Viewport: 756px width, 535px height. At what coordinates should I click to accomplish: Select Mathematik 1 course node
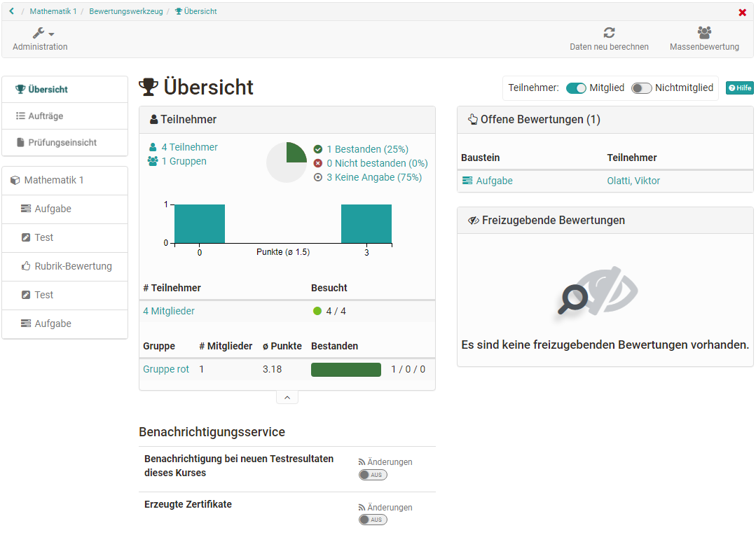tap(64, 180)
